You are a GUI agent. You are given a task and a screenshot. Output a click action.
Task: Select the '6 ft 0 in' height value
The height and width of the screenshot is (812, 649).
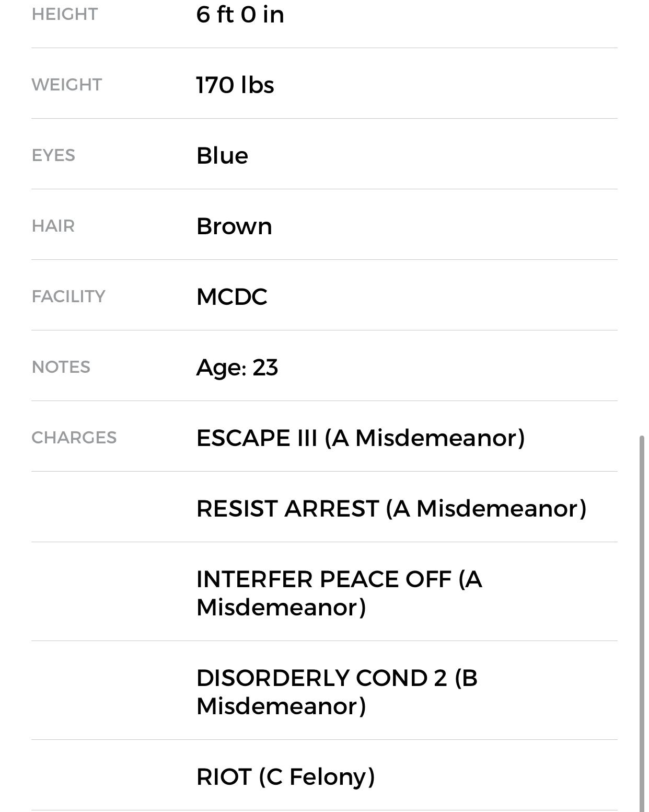[240, 15]
